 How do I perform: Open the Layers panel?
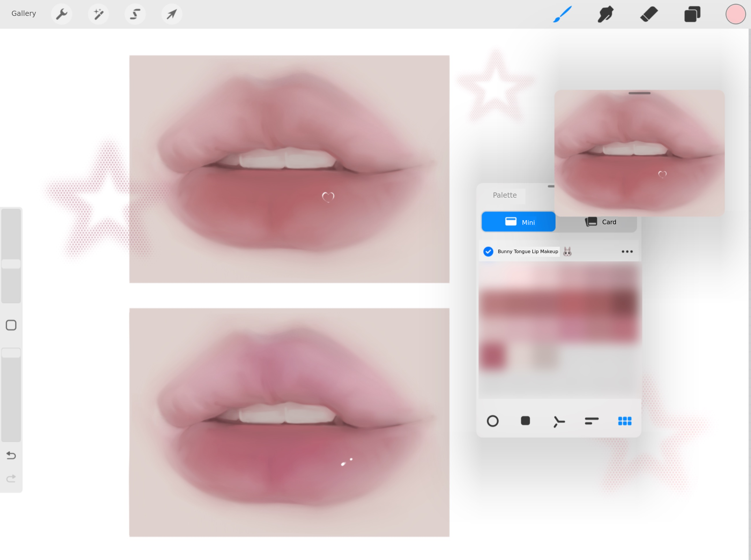(x=692, y=14)
